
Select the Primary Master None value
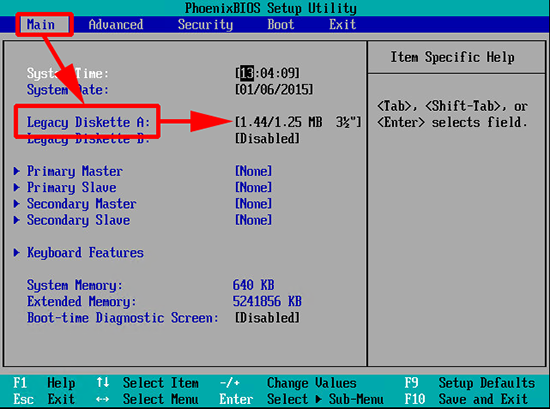click(x=253, y=171)
